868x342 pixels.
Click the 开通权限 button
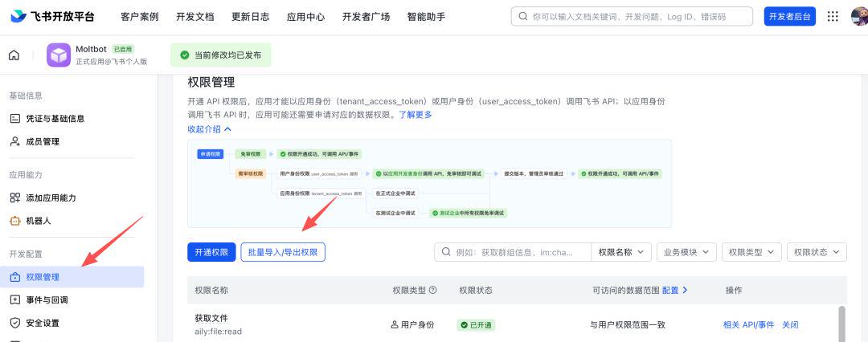pos(211,252)
